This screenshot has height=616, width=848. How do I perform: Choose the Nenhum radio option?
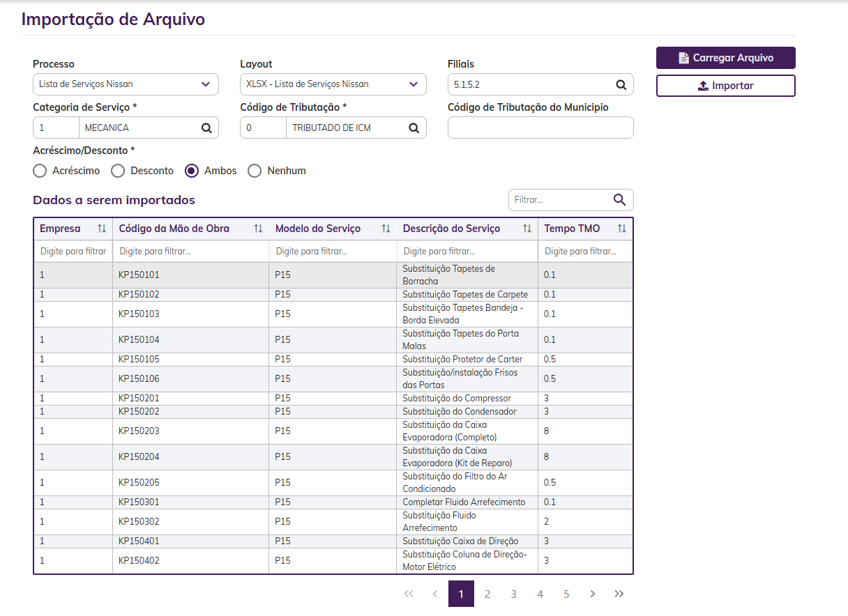tap(255, 171)
